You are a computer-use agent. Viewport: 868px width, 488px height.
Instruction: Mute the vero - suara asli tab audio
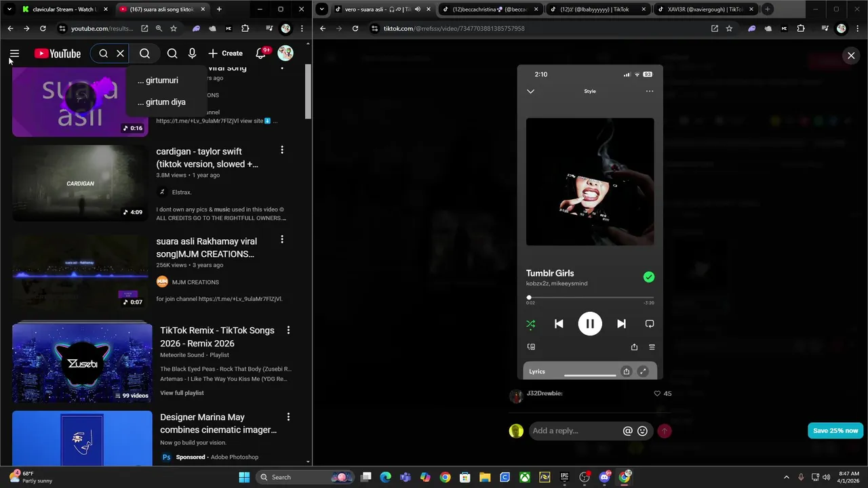(417, 9)
